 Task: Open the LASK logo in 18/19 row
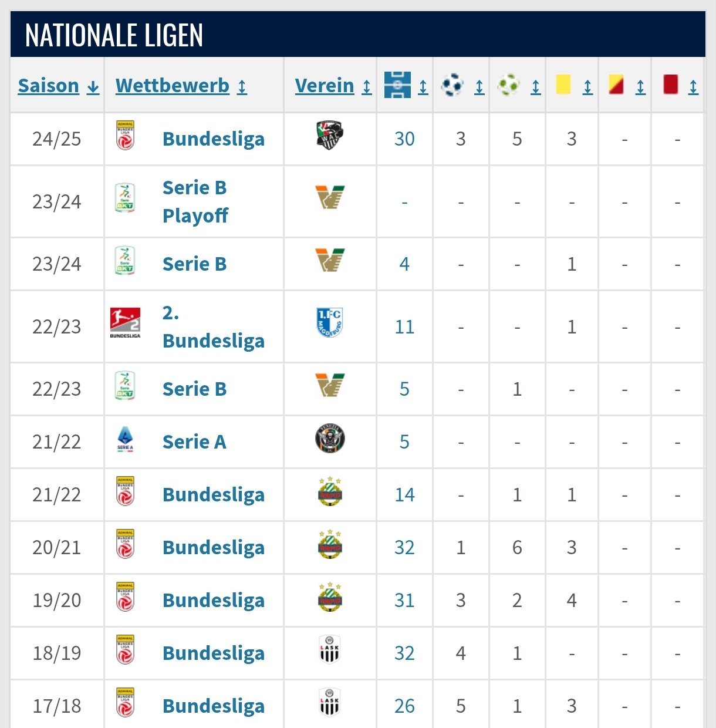coord(329,649)
